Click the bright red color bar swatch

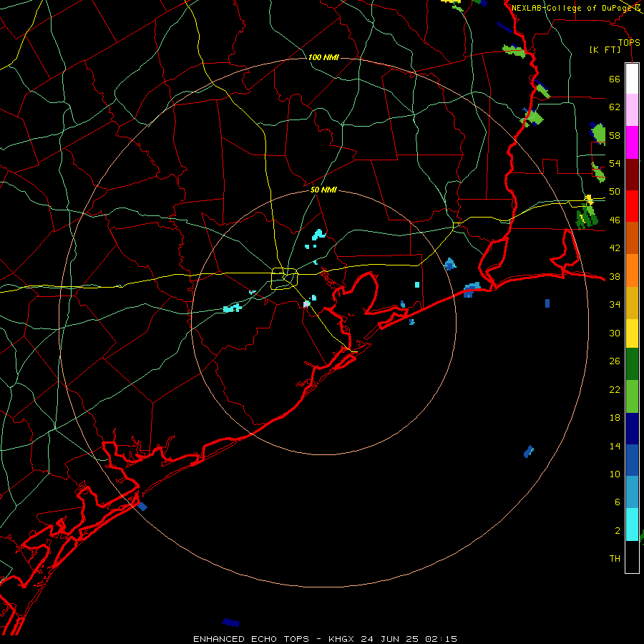click(632, 206)
